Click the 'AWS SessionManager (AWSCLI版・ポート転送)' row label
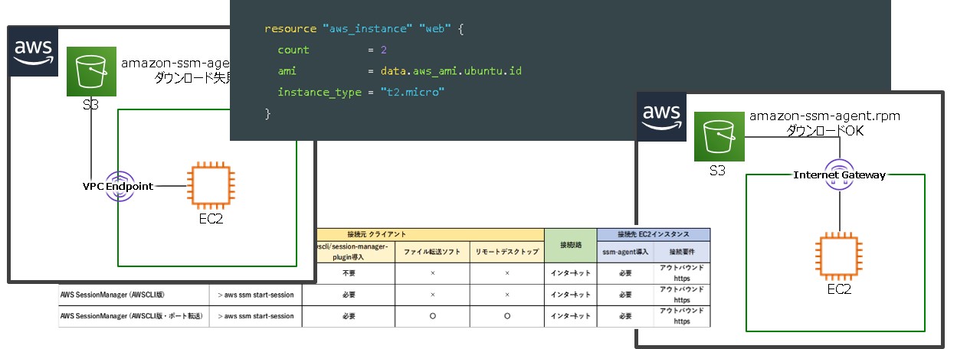This screenshot has height=349, width=980. (130, 315)
